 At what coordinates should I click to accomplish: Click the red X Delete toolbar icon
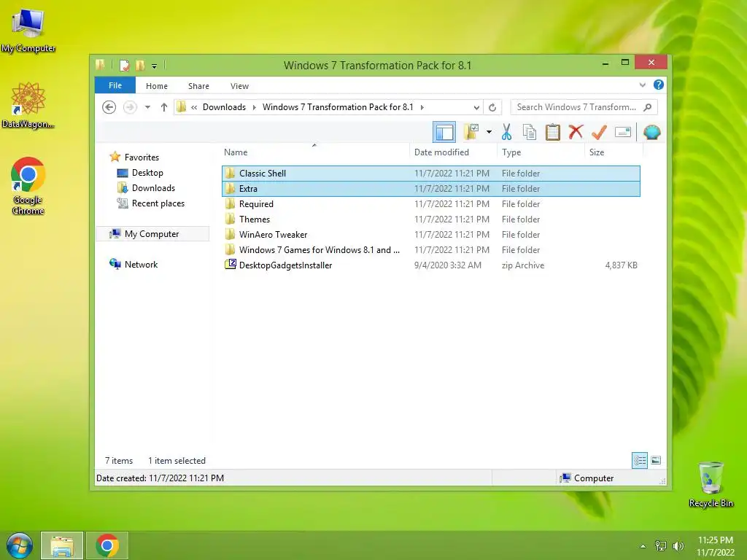[x=576, y=131]
